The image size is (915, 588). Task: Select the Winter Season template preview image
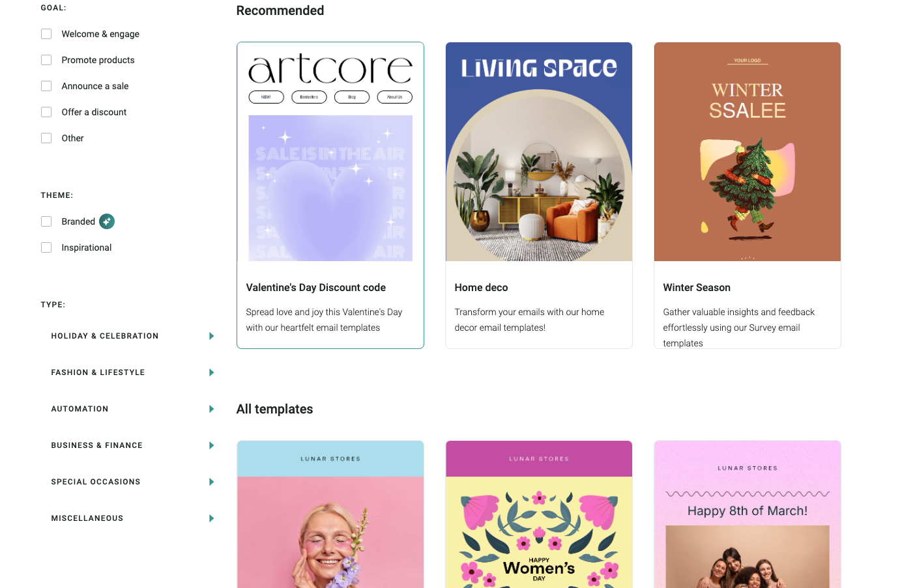(x=748, y=152)
